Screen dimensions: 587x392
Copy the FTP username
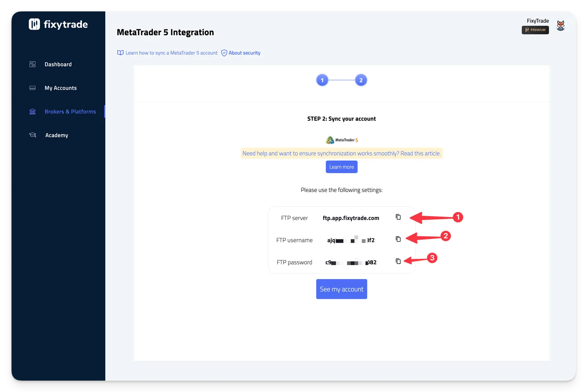(398, 239)
